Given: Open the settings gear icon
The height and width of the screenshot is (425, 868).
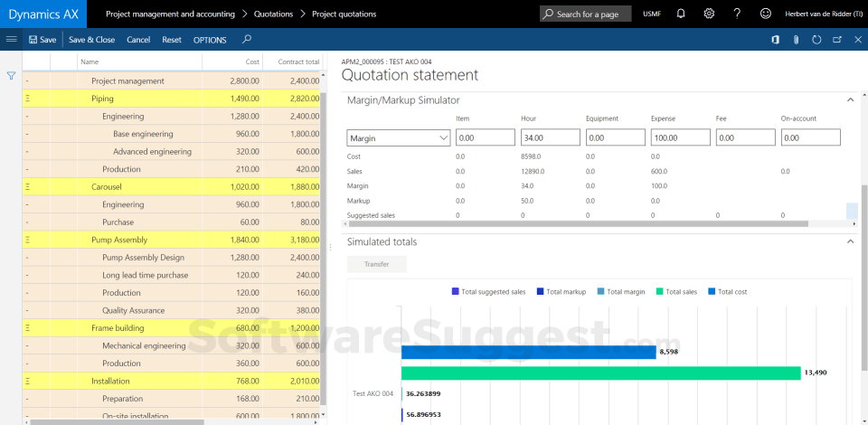Looking at the screenshot, I should pos(709,14).
